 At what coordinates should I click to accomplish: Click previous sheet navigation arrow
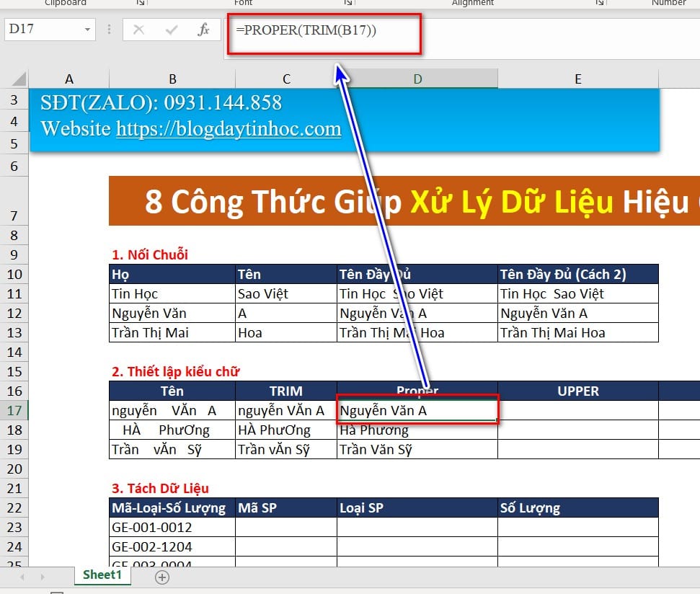(22, 577)
